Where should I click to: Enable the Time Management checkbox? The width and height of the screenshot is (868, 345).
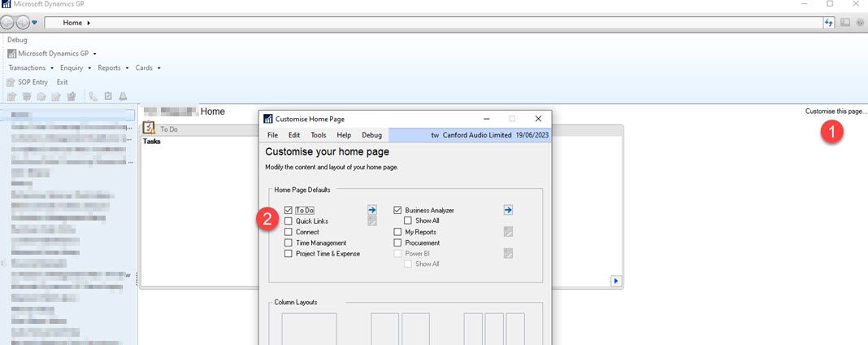click(288, 242)
